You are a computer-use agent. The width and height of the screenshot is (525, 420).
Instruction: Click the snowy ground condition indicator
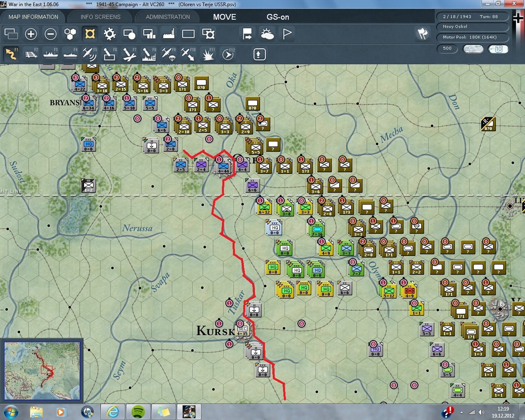point(473,49)
